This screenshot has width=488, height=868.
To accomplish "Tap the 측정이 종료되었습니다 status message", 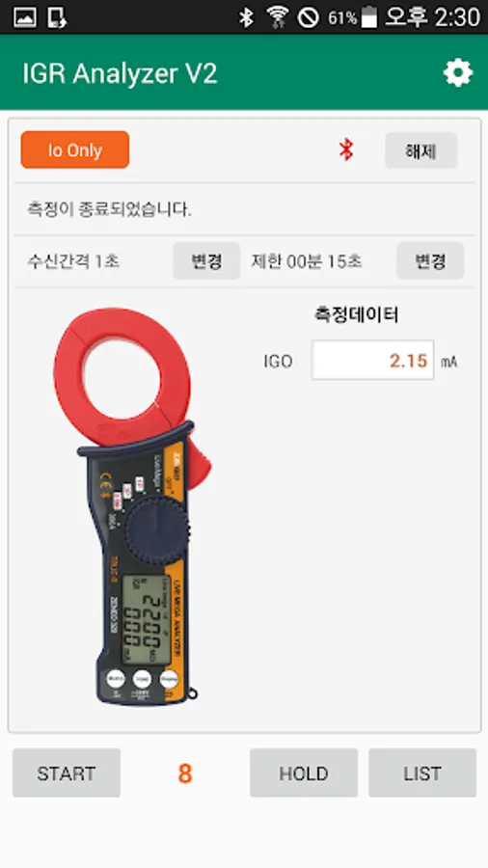I will (110, 209).
